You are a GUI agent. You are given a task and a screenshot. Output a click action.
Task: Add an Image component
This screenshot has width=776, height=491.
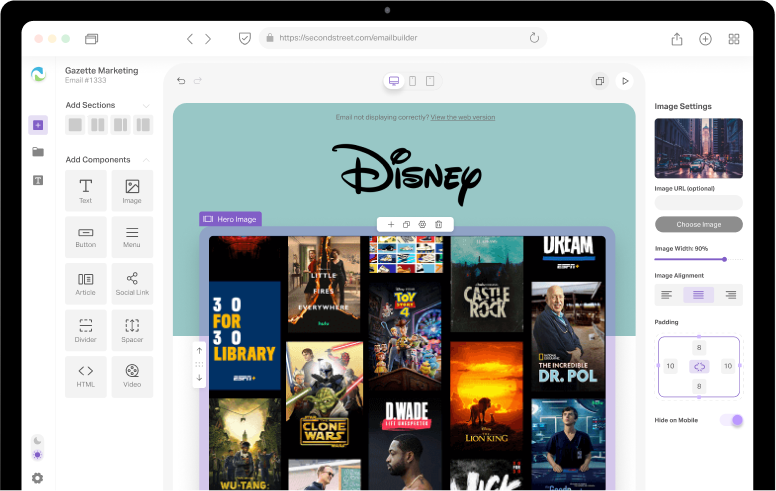pyautogui.click(x=132, y=191)
